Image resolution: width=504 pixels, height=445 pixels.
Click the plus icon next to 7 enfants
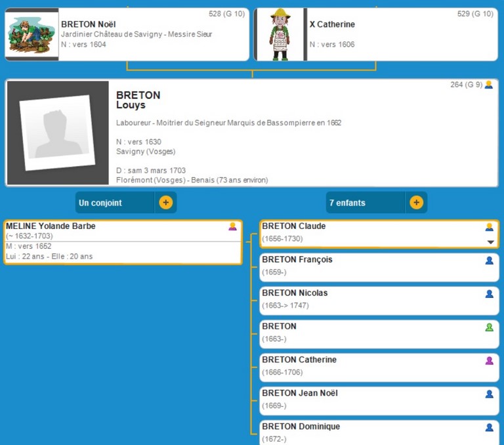click(416, 203)
